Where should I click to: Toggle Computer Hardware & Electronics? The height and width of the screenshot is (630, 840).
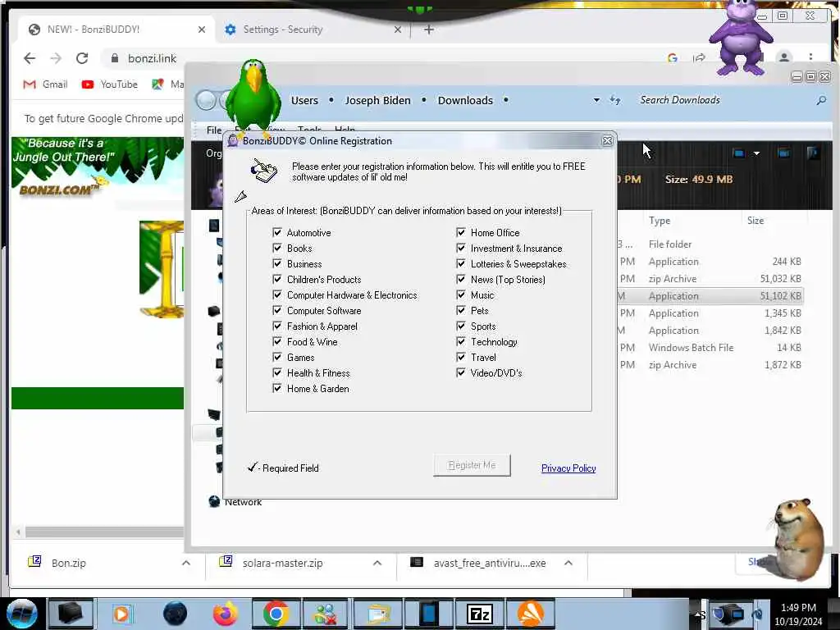277,294
